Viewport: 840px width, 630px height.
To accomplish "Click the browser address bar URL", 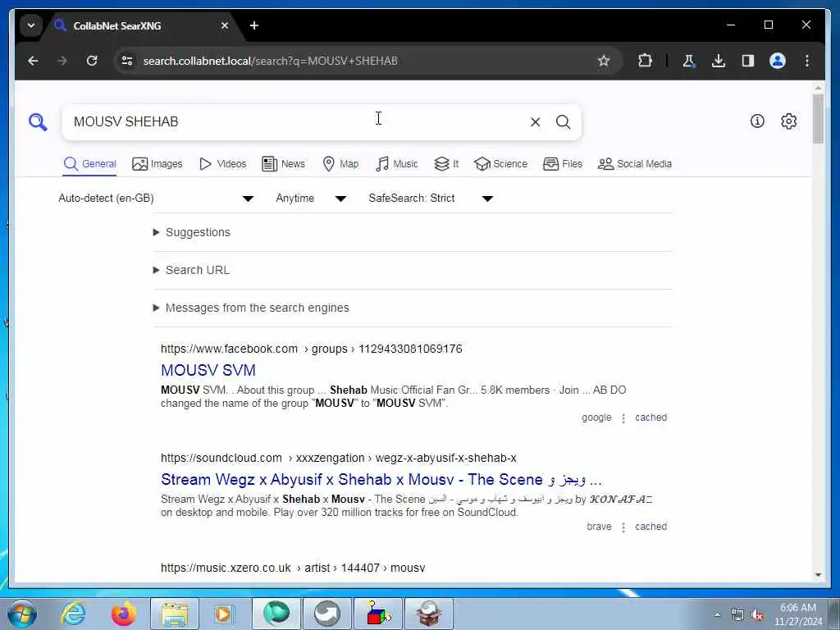I will click(x=270, y=61).
